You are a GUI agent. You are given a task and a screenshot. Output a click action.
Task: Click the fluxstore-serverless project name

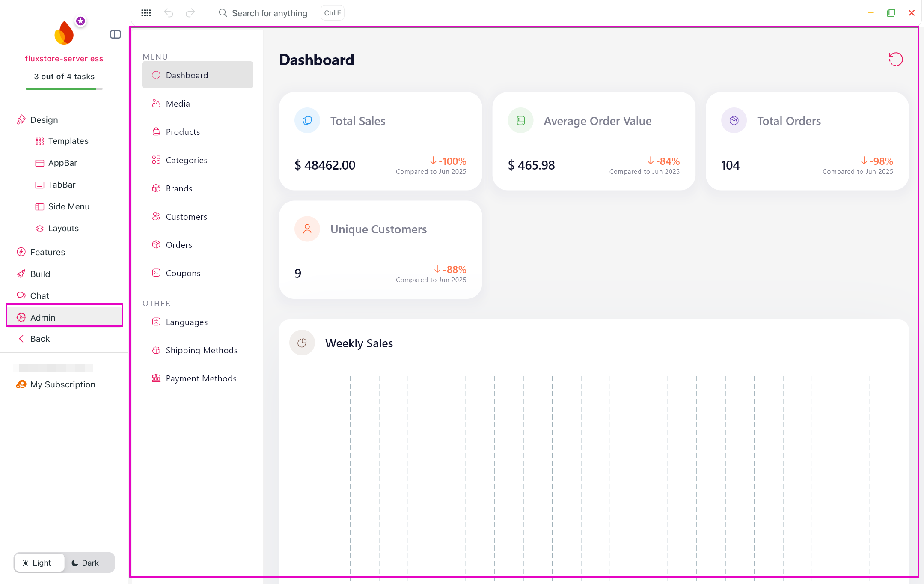(64, 59)
